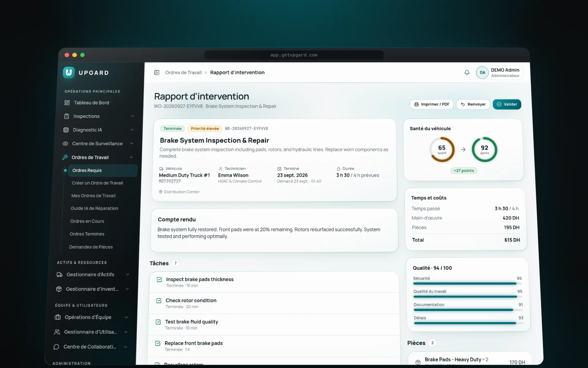
Task: Open Demandes de Pièces in sidebar
Action: coord(91,247)
